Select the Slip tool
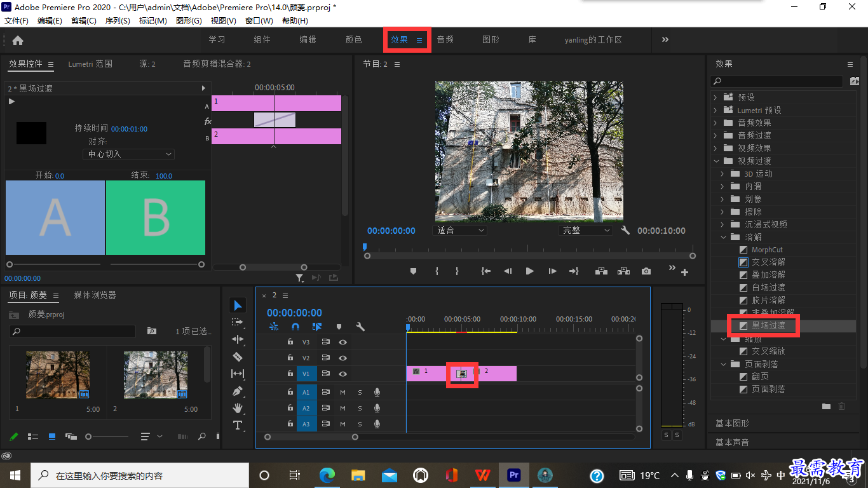Viewport: 868px width, 488px height. tap(238, 374)
